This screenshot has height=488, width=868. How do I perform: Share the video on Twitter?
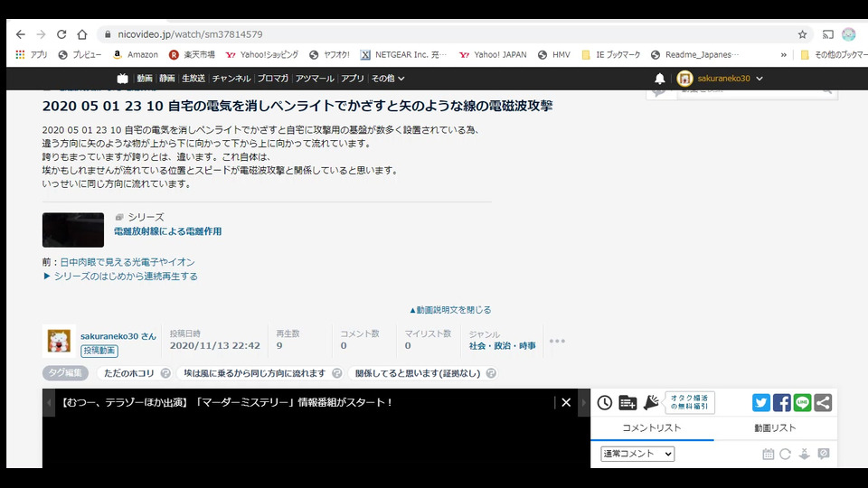(x=761, y=402)
